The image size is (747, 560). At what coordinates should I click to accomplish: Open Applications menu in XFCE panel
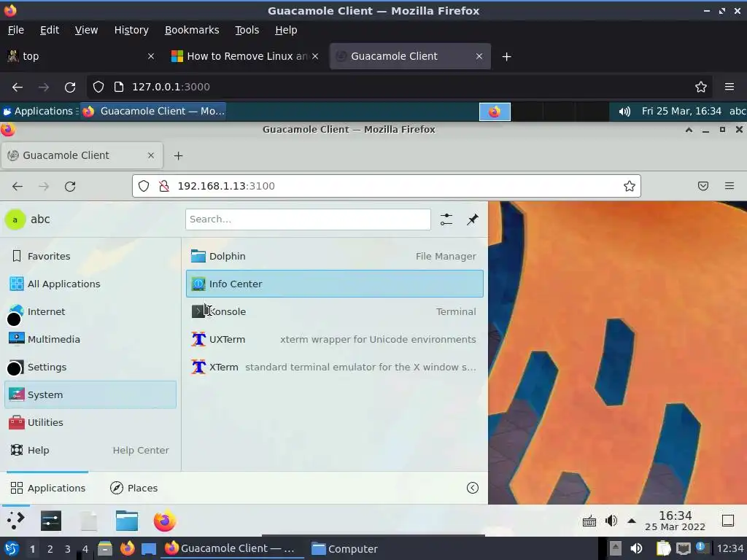click(39, 112)
